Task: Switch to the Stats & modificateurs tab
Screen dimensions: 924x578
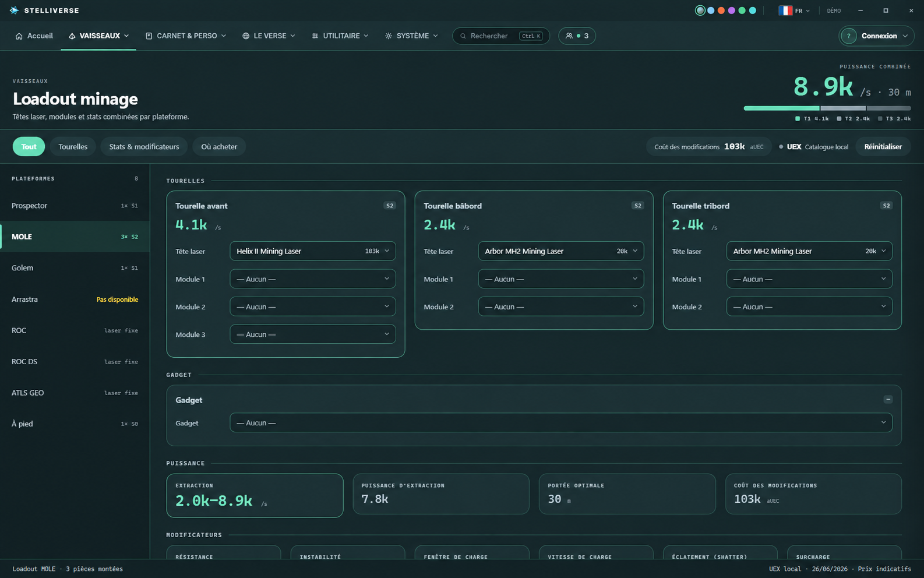Action: 144,147
